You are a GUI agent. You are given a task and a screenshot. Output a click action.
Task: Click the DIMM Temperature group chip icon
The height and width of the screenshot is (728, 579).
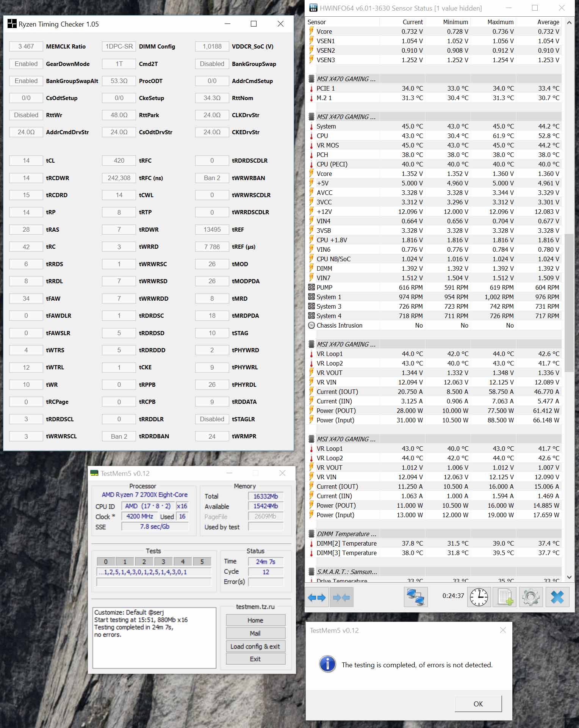pyautogui.click(x=311, y=534)
